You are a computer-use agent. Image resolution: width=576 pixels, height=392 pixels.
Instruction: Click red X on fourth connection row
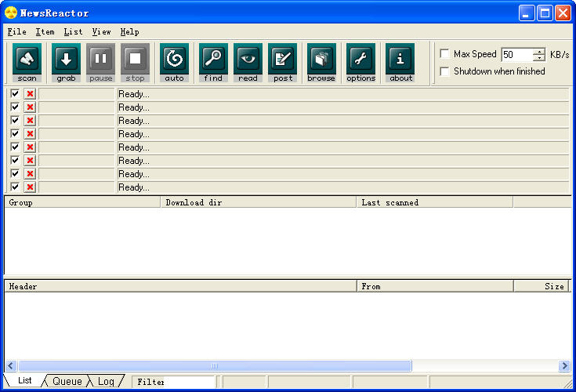coord(30,134)
